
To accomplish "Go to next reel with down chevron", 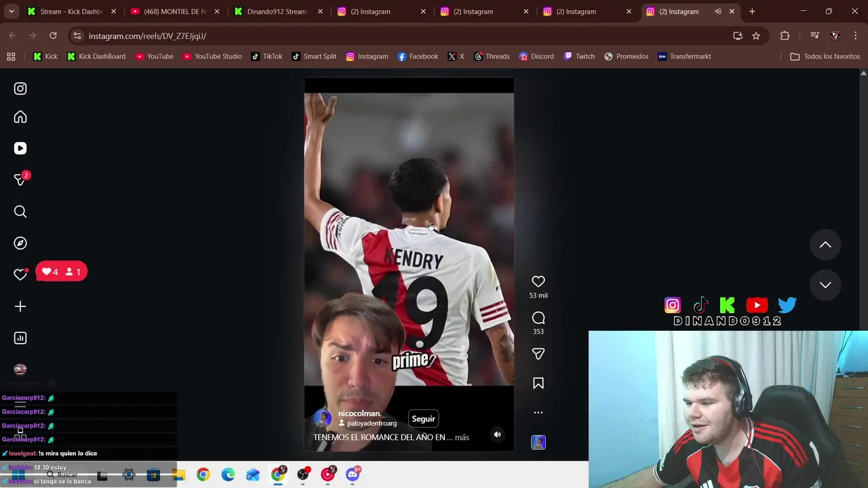I will click(x=825, y=285).
